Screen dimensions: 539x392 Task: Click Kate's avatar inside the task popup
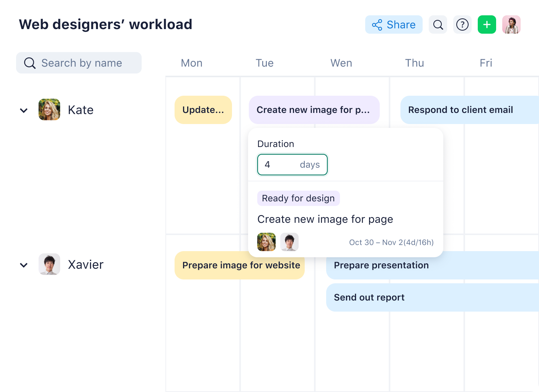[x=266, y=242]
